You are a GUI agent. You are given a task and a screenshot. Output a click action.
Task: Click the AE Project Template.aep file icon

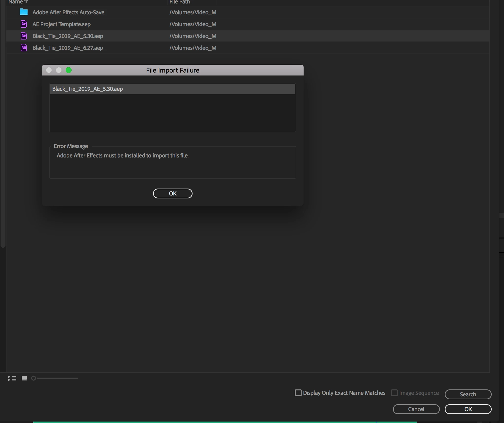[24, 24]
